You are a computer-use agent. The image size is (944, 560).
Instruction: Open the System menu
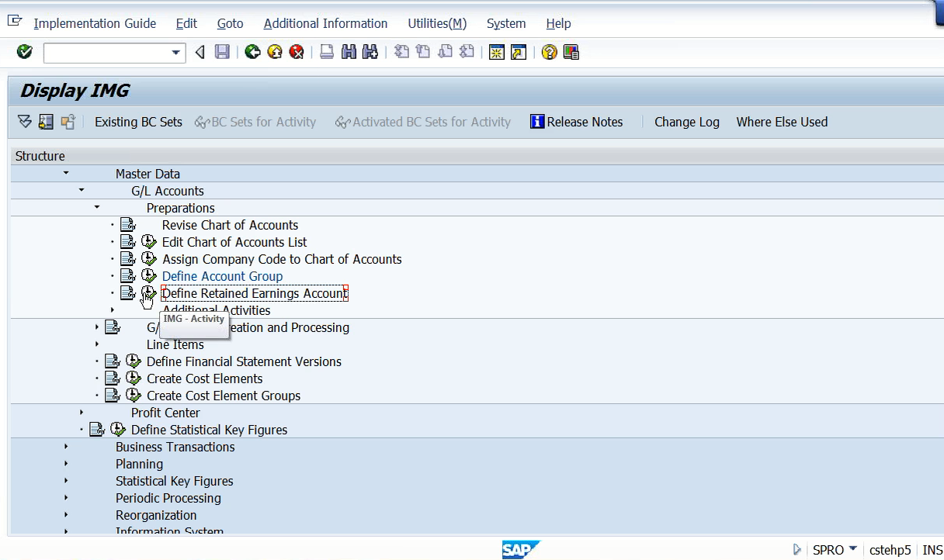pos(506,23)
